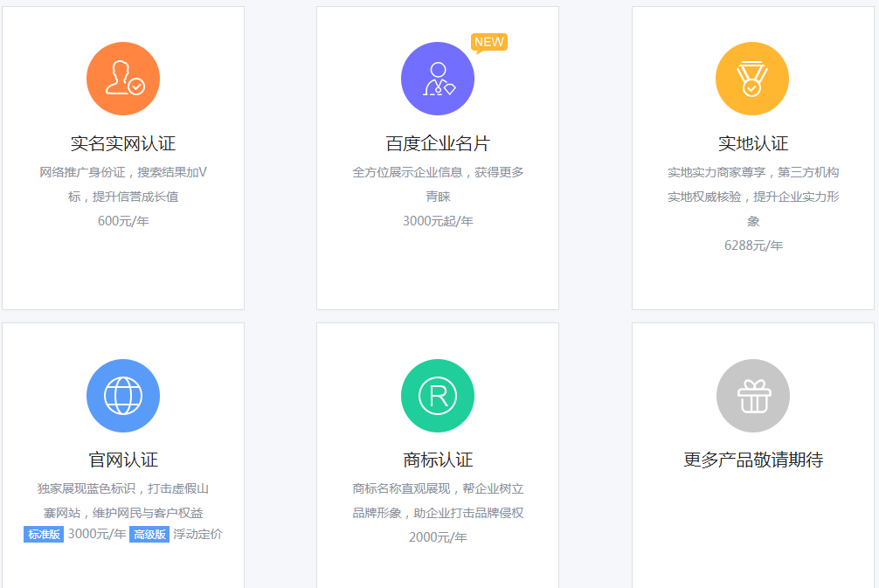Viewport: 879px width, 588px height.
Task: Click the gray gift box icon
Action: (753, 395)
